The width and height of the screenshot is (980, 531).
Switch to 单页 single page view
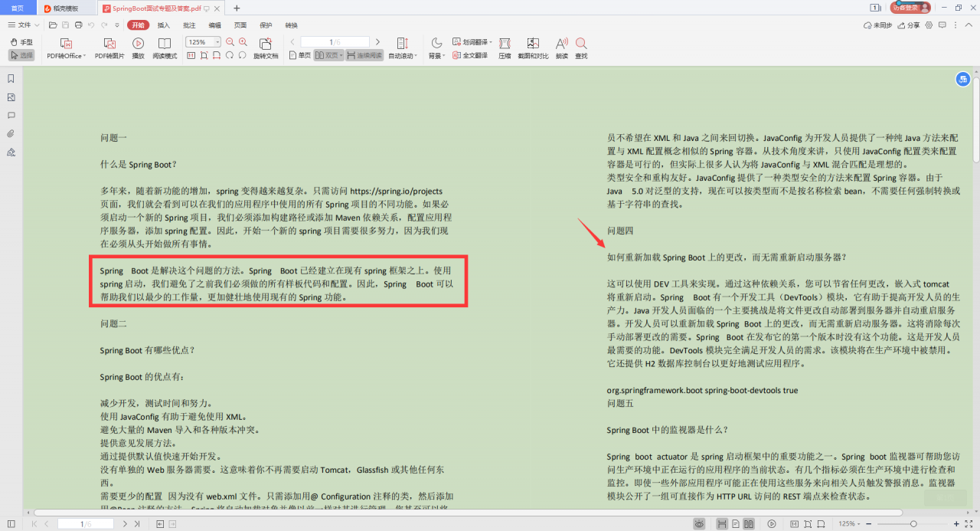point(300,55)
